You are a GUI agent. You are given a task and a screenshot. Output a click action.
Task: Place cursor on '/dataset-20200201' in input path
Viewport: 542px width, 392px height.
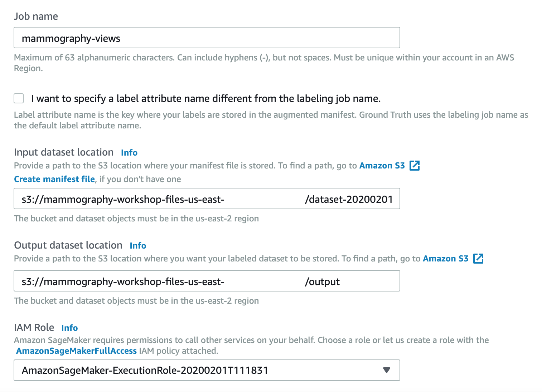tap(349, 199)
